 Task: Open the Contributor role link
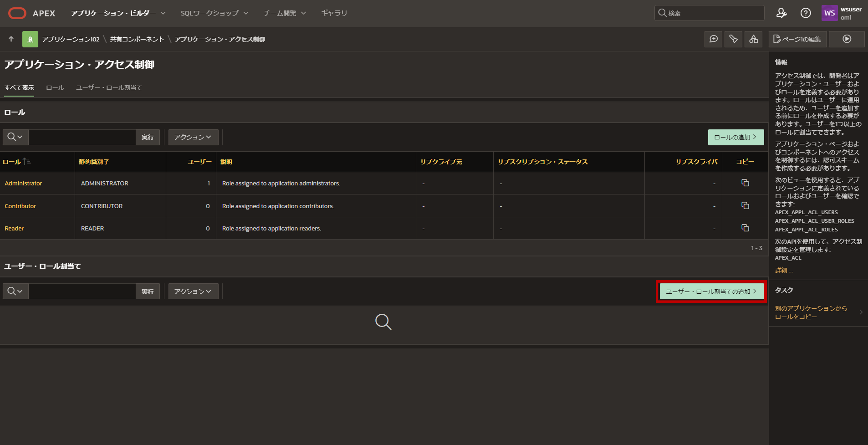click(x=20, y=206)
